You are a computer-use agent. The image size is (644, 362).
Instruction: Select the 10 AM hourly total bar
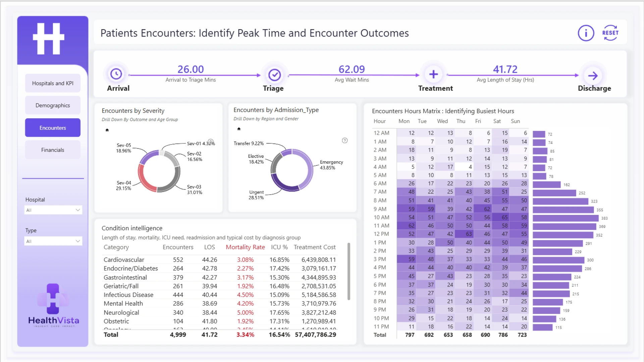[566, 218]
